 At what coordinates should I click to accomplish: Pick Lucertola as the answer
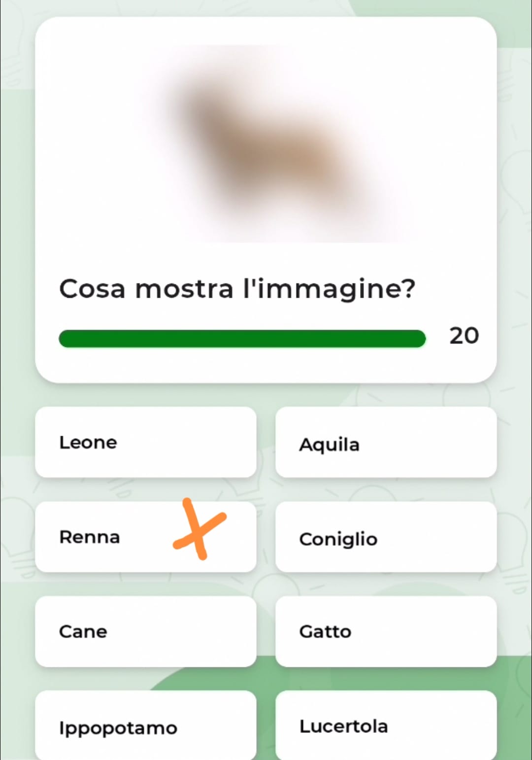click(x=386, y=726)
